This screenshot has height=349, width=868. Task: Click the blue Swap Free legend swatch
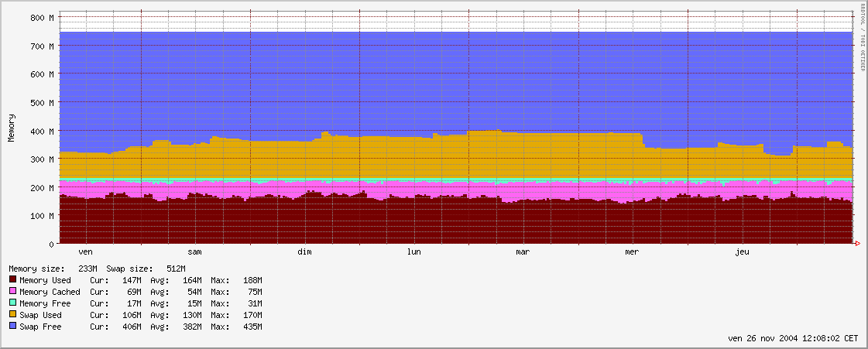pos(12,327)
